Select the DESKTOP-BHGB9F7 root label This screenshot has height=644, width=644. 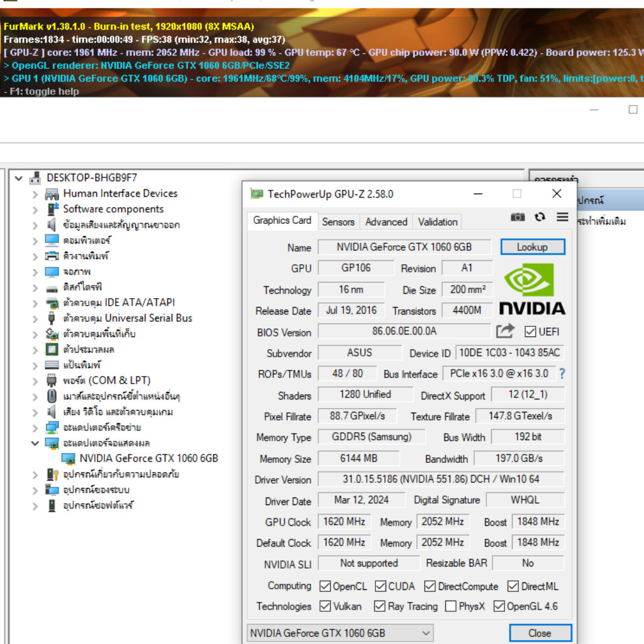[92, 178]
